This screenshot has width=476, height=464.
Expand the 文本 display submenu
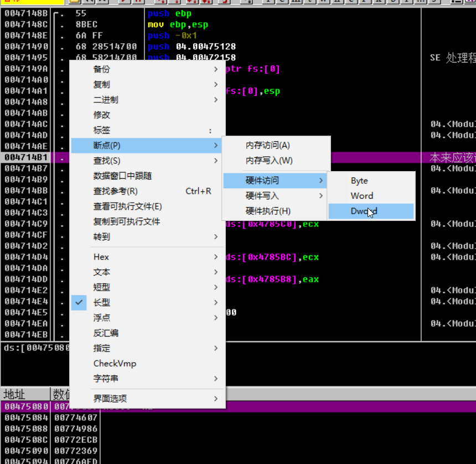[148, 272]
